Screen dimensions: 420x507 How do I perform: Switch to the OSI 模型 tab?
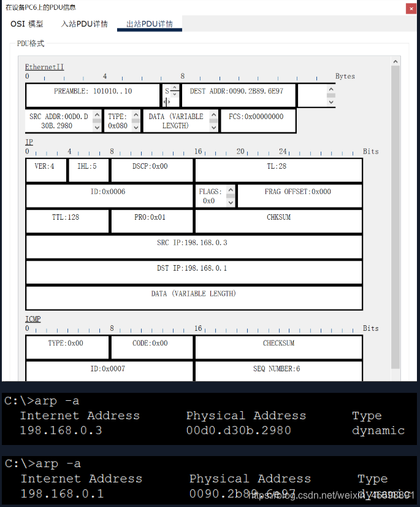click(27, 24)
